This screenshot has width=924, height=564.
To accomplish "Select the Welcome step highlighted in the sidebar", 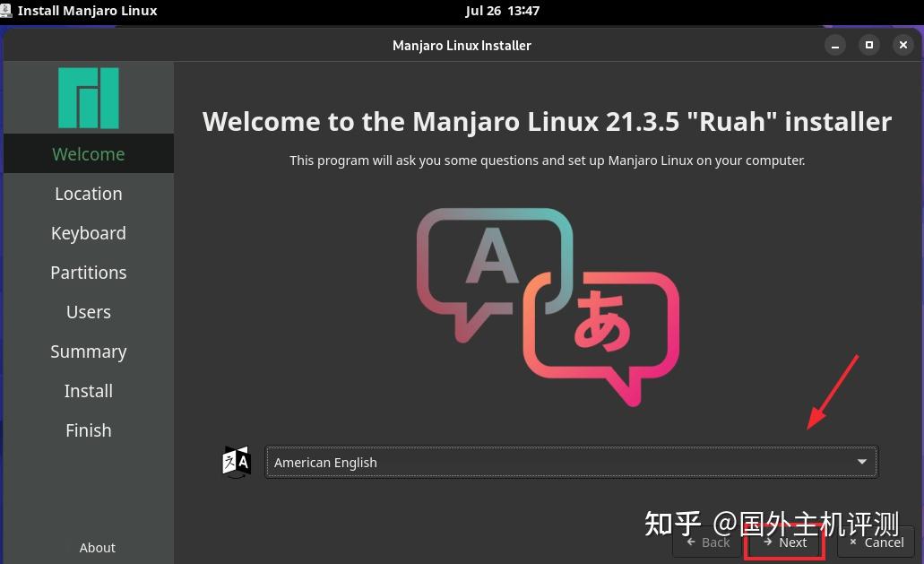I will tap(88, 154).
